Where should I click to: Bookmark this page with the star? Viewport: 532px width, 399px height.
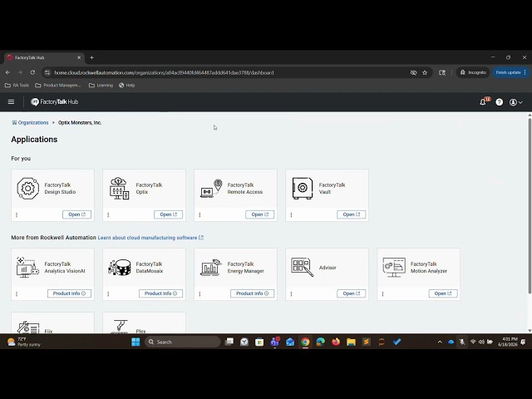(425, 72)
